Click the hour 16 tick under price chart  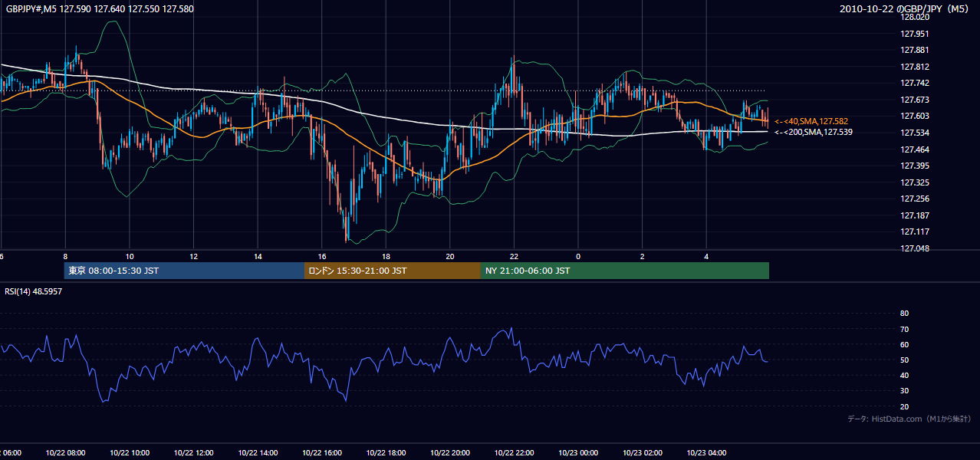[x=322, y=257]
